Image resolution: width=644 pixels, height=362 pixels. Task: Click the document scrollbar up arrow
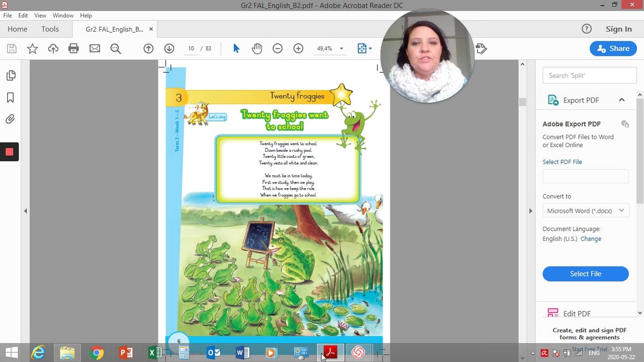coord(522,64)
